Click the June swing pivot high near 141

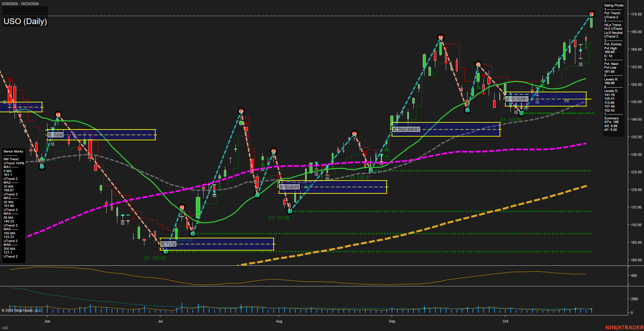point(58,115)
